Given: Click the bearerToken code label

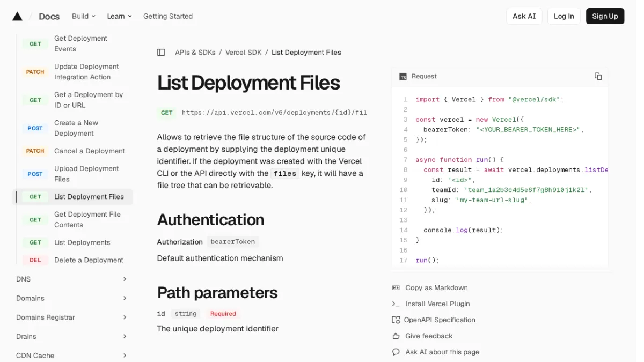Looking at the screenshot, I should pos(233,242).
